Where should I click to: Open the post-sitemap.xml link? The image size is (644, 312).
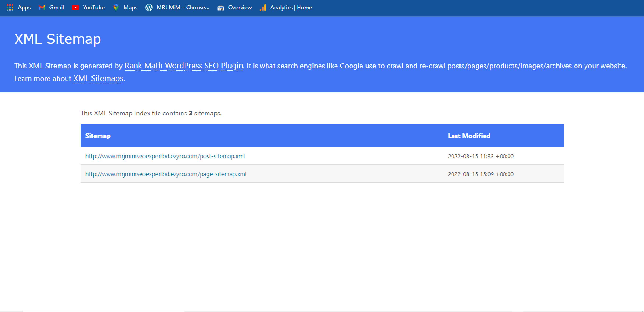[165, 156]
